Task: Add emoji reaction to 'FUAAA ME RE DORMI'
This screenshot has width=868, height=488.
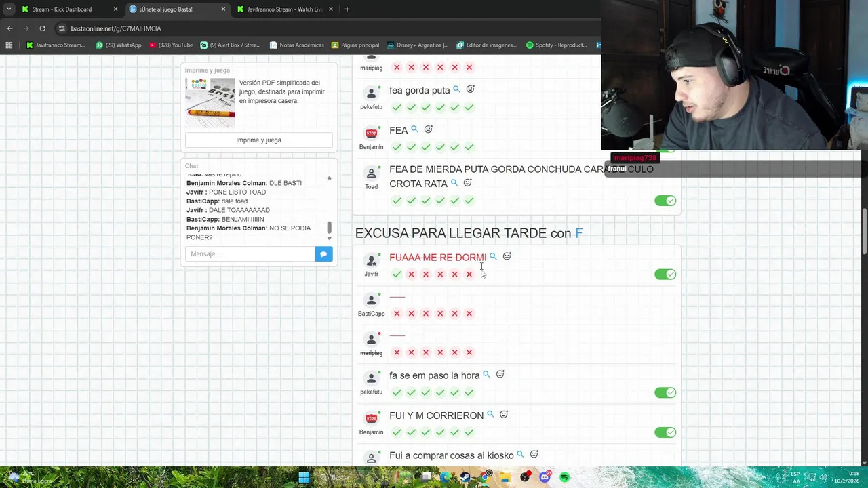Action: coord(507,256)
